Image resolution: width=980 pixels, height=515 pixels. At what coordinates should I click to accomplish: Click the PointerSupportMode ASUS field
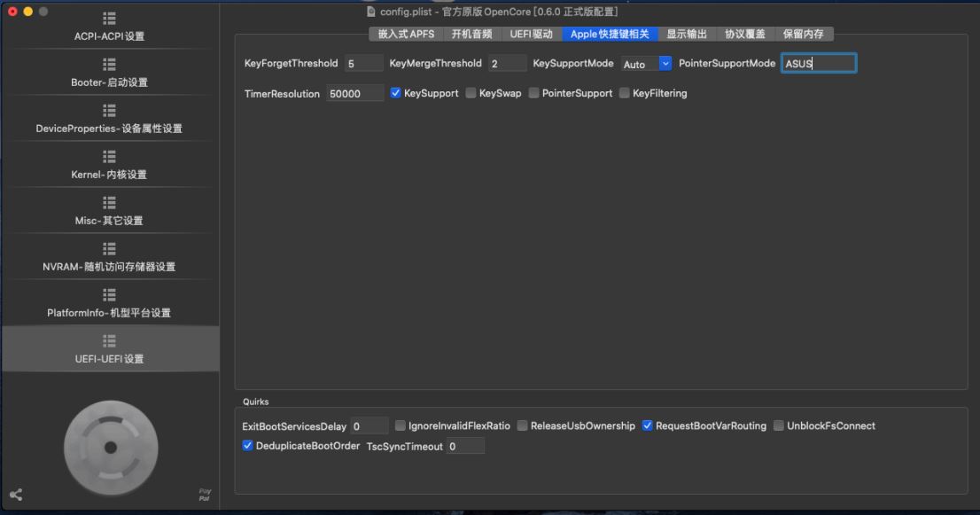819,63
